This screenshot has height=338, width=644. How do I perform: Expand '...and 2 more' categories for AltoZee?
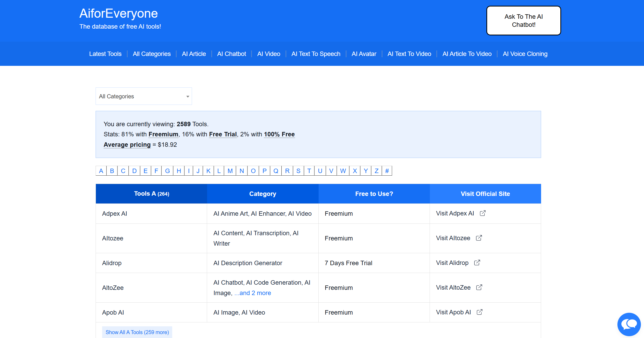pos(252,293)
